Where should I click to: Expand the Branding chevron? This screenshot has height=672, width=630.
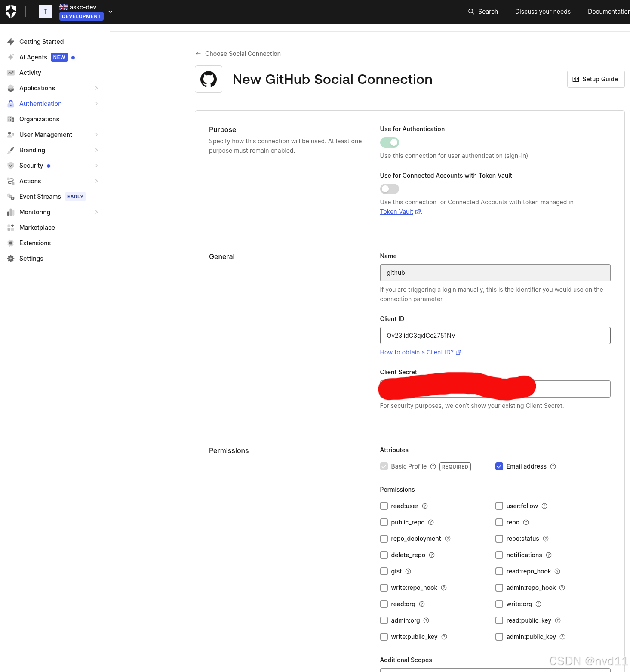[96, 150]
